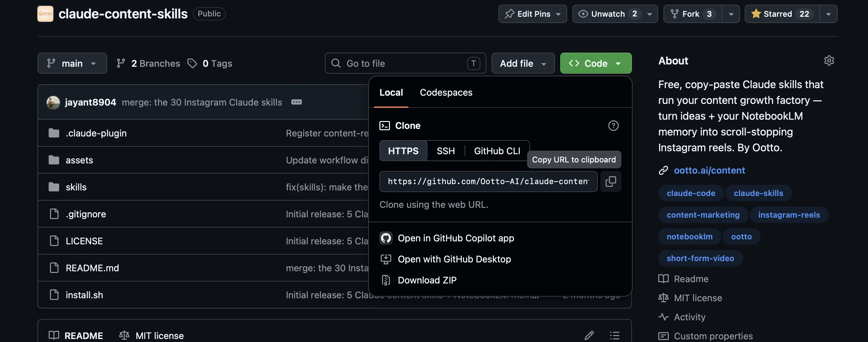This screenshot has width=868, height=342.
Task: Switch to the Local tab
Action: pyautogui.click(x=391, y=93)
